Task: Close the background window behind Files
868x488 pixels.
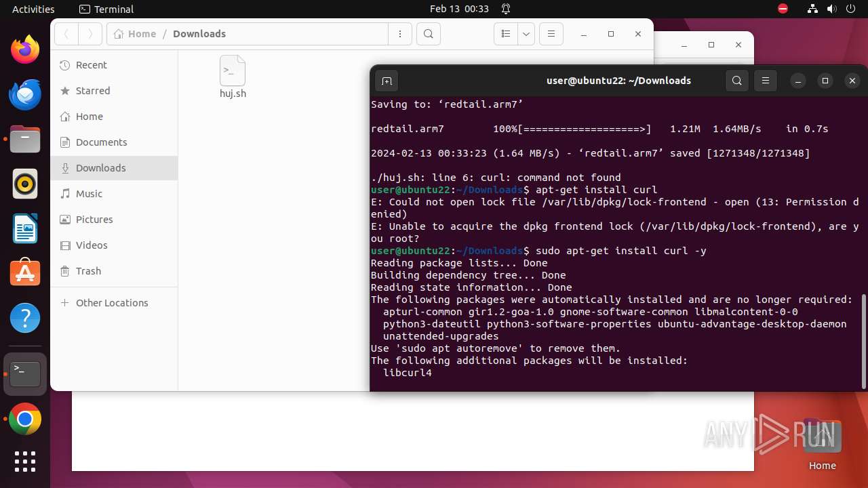Action: coord(738,45)
